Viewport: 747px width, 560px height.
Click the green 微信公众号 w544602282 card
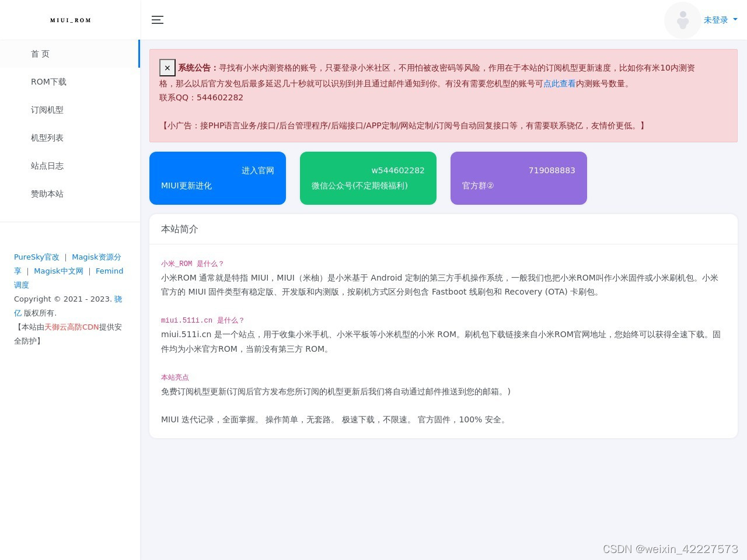click(x=368, y=178)
